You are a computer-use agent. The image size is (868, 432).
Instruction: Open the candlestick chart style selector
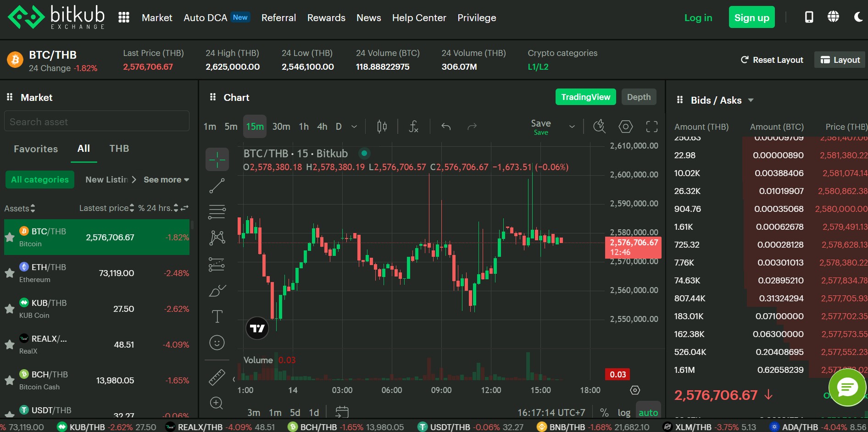[382, 127]
